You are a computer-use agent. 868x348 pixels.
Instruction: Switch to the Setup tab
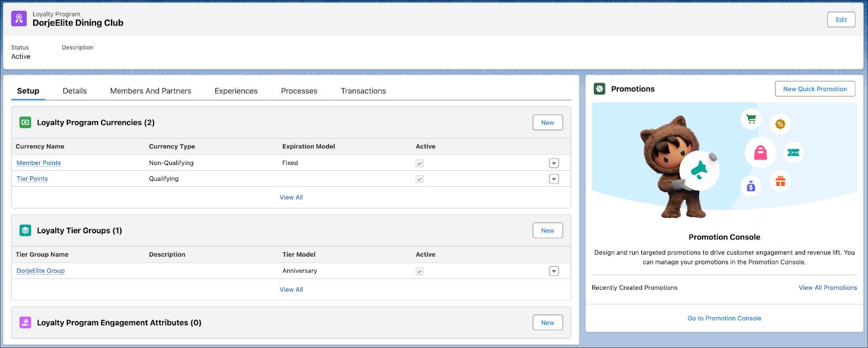[28, 91]
